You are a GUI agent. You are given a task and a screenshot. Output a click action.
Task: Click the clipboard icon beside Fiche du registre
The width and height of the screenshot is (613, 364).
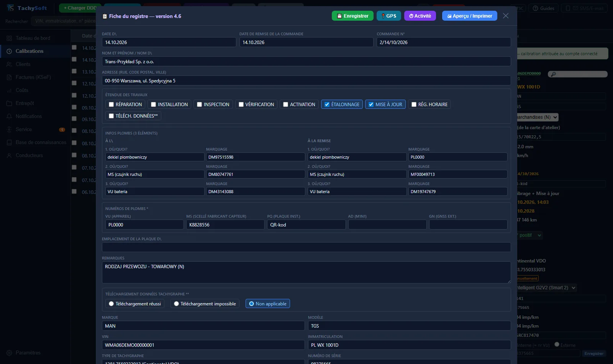point(105,16)
